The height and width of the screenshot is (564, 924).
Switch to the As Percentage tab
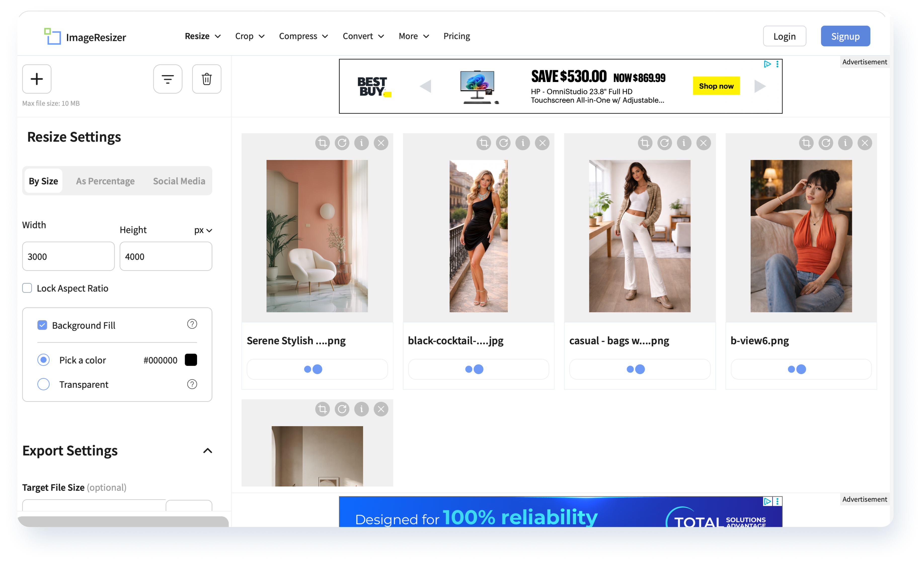click(x=105, y=181)
